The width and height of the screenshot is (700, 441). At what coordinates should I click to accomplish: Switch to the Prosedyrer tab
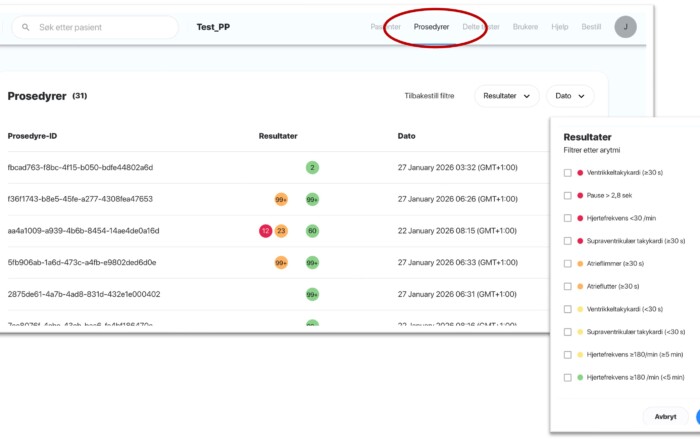[431, 27]
